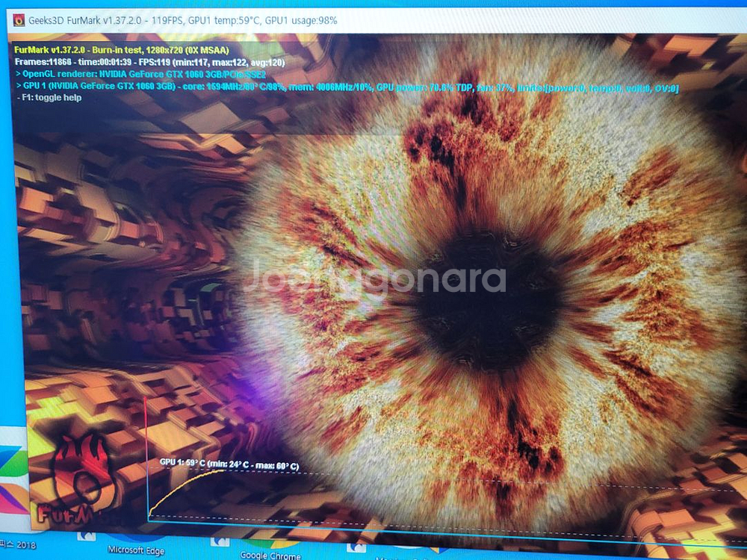Click the 'Frames:11868 - time:00:01:39' stats line

149,63
